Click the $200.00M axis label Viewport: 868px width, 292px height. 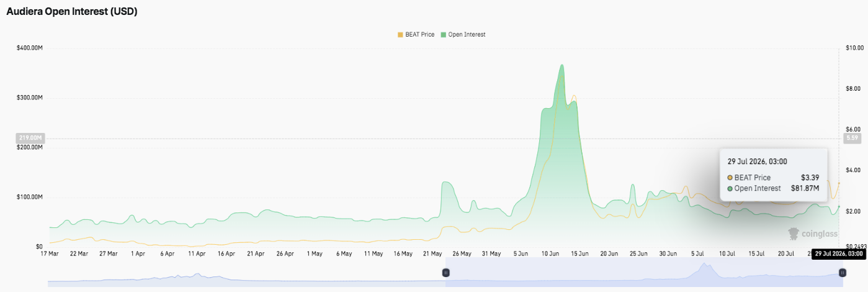click(29, 147)
